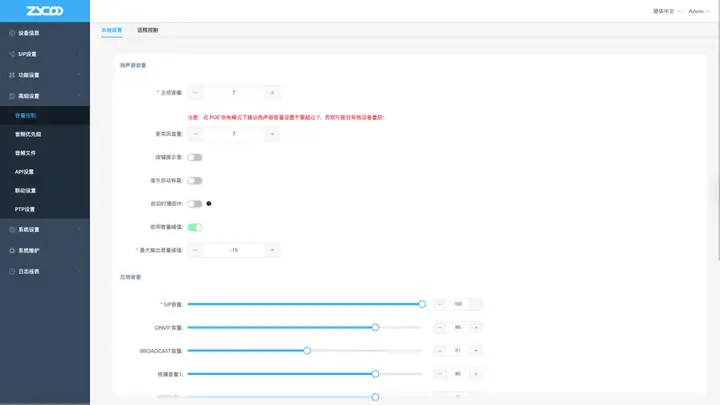The image size is (720, 405).
Task: Increase the -15 max output threshold value
Action: pyautogui.click(x=272, y=250)
